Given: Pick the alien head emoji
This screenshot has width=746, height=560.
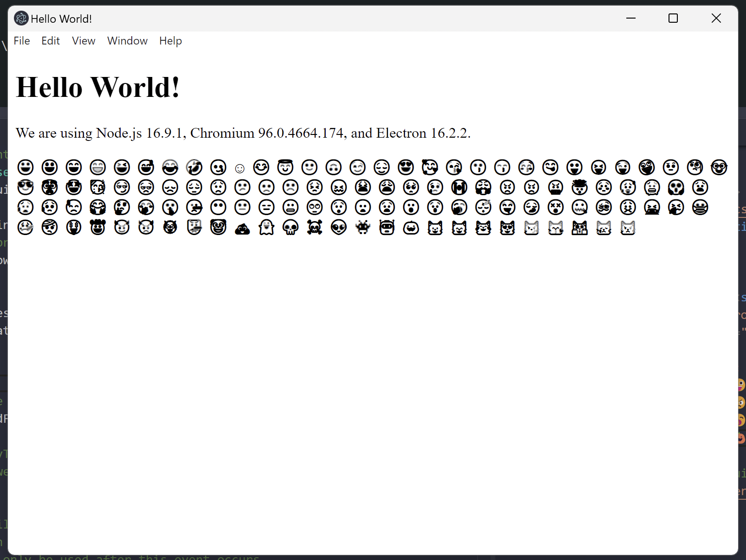Looking at the screenshot, I should point(339,227).
